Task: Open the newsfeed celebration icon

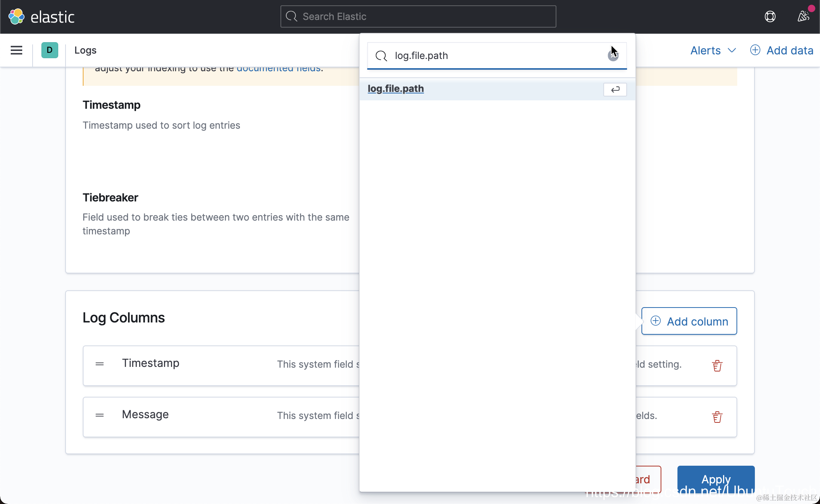Action: tap(803, 16)
